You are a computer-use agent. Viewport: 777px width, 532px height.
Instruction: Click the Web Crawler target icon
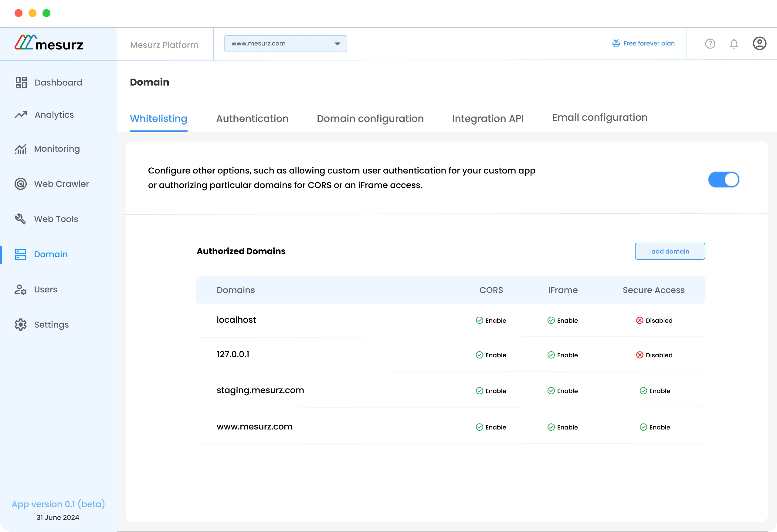(x=21, y=184)
